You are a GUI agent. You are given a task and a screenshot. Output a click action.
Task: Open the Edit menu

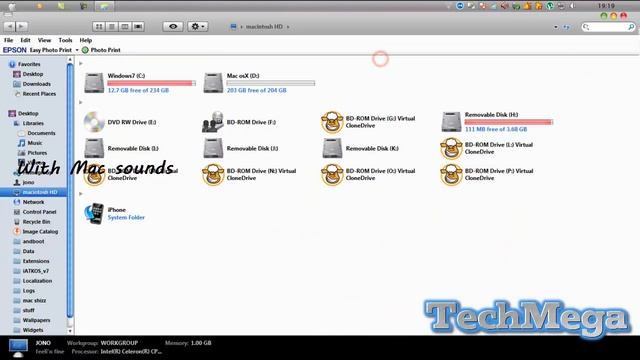25,40
